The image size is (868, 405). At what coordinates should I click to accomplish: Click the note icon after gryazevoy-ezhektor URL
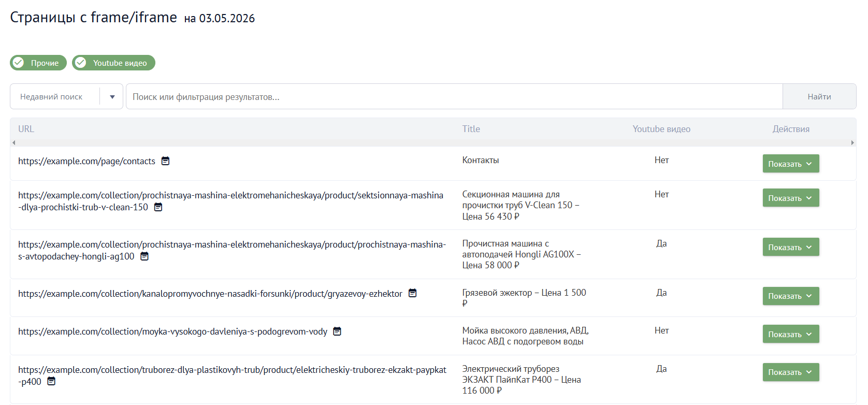(x=412, y=293)
